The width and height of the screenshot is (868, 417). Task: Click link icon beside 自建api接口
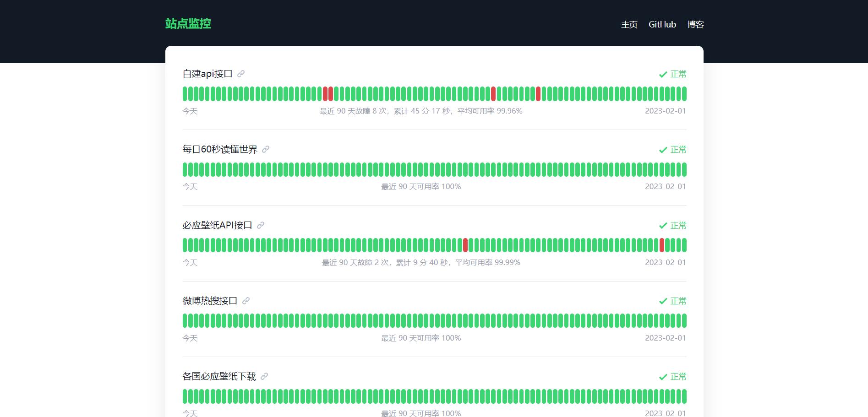pyautogui.click(x=241, y=74)
